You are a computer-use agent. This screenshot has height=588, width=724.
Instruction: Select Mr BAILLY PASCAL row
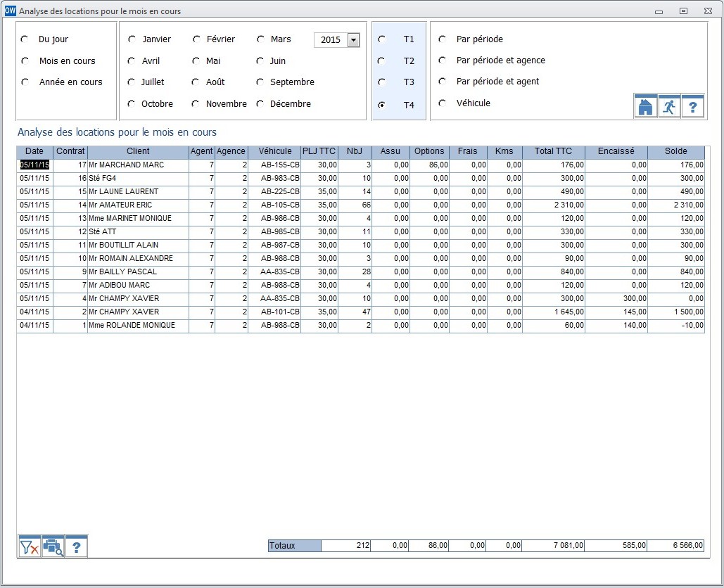361,272
